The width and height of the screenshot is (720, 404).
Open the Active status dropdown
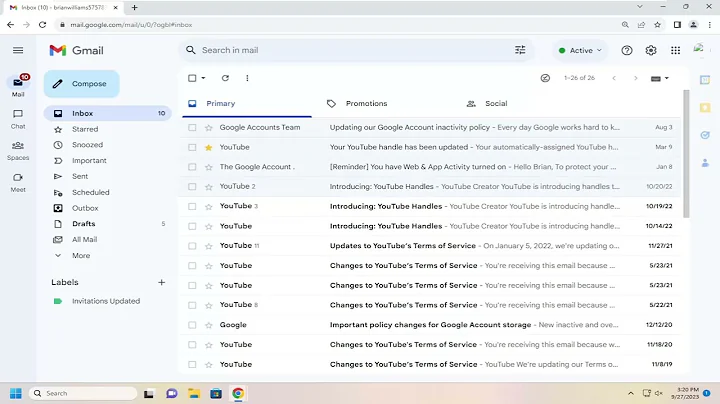point(580,50)
